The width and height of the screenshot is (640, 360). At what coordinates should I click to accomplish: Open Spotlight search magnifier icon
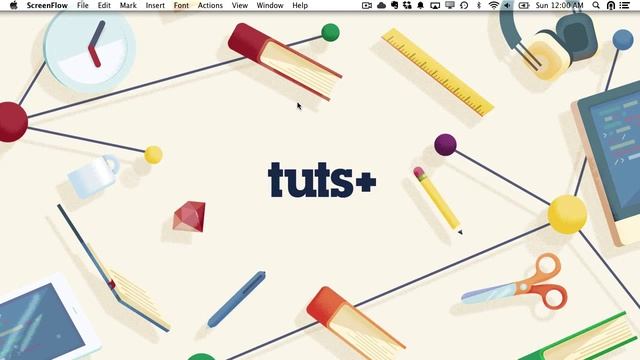(x=596, y=5)
